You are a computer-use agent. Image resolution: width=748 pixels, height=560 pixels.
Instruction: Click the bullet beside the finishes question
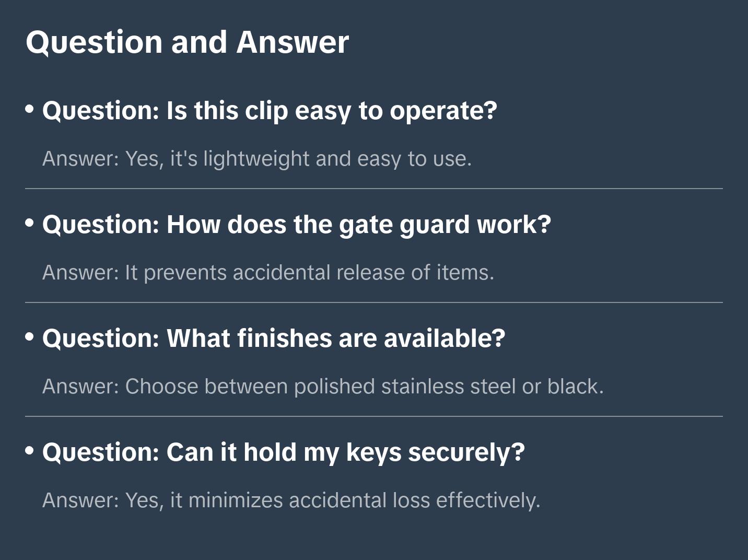click(30, 337)
